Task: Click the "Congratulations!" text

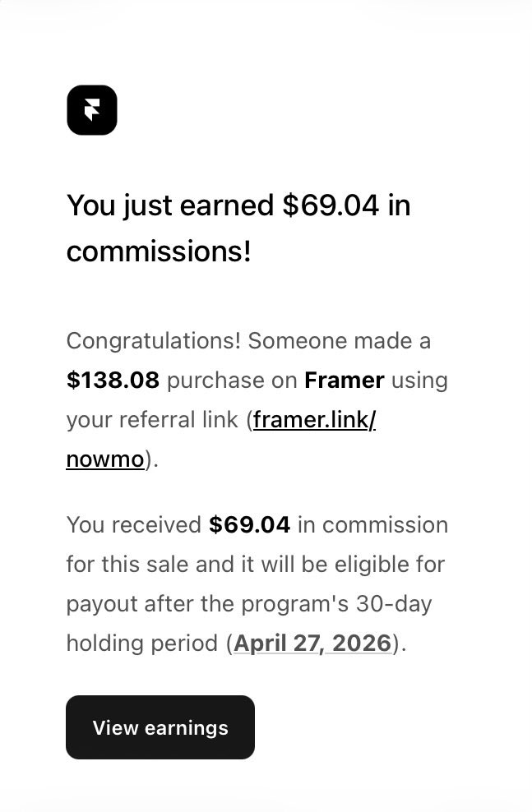Action: 153,340
